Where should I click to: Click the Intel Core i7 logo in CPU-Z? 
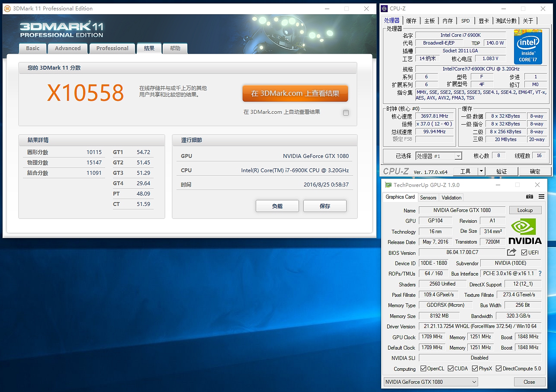(527, 47)
